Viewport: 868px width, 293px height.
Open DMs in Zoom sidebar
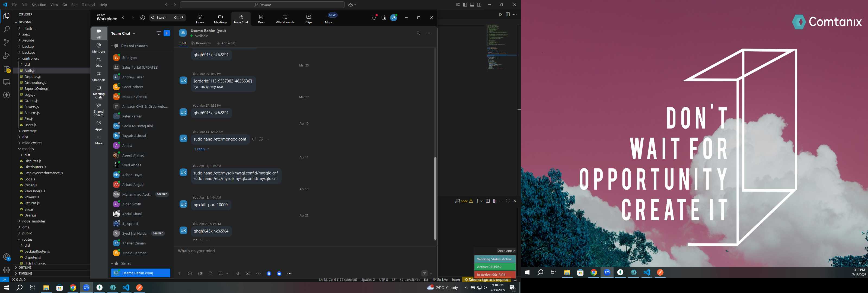99,62
